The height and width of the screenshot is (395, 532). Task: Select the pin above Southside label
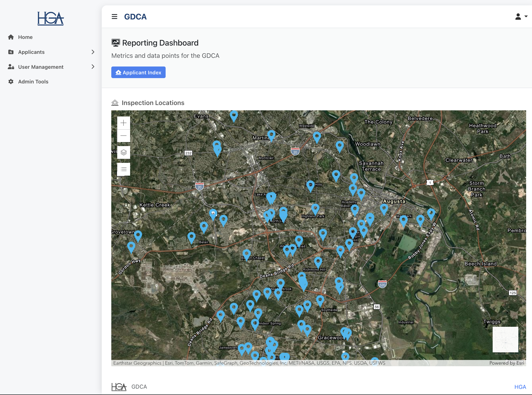pyautogui.click(x=320, y=301)
